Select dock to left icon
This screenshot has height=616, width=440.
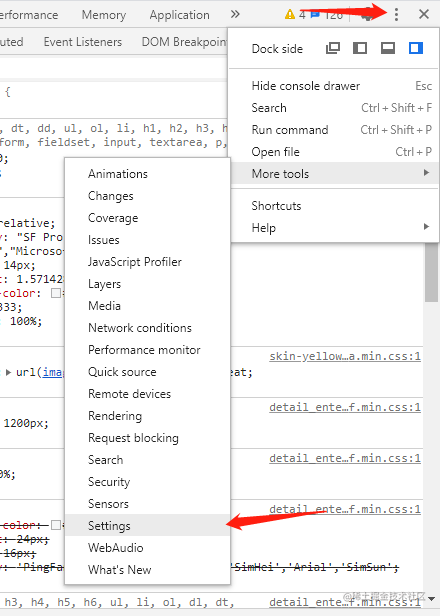coord(360,48)
